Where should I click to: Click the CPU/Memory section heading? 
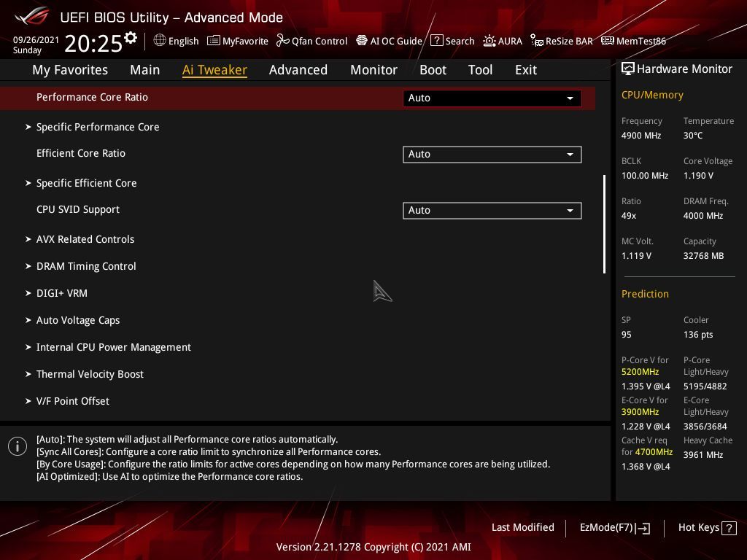652,96
